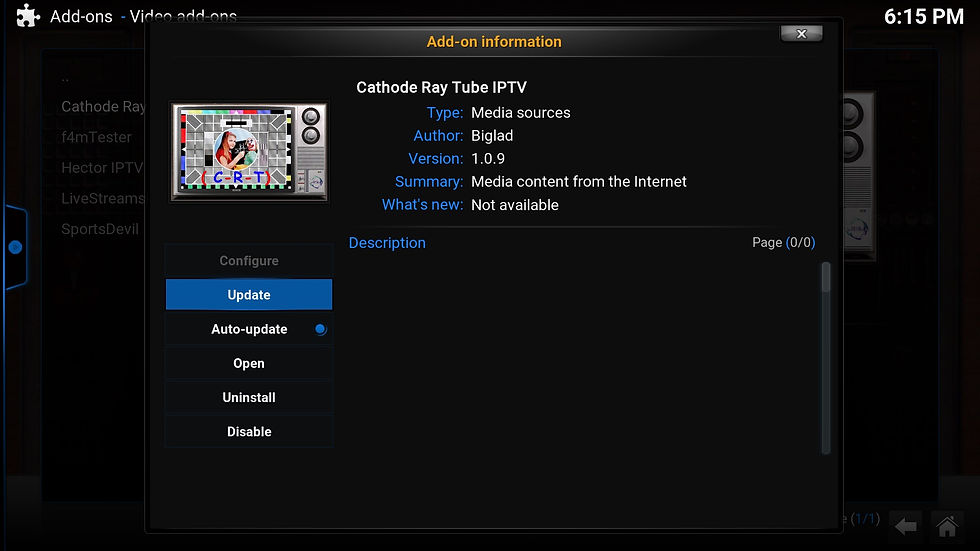Viewport: 980px width, 551px height.
Task: Uninstall the Cathode Ray Tube IPTV add-on
Action: pyautogui.click(x=249, y=397)
